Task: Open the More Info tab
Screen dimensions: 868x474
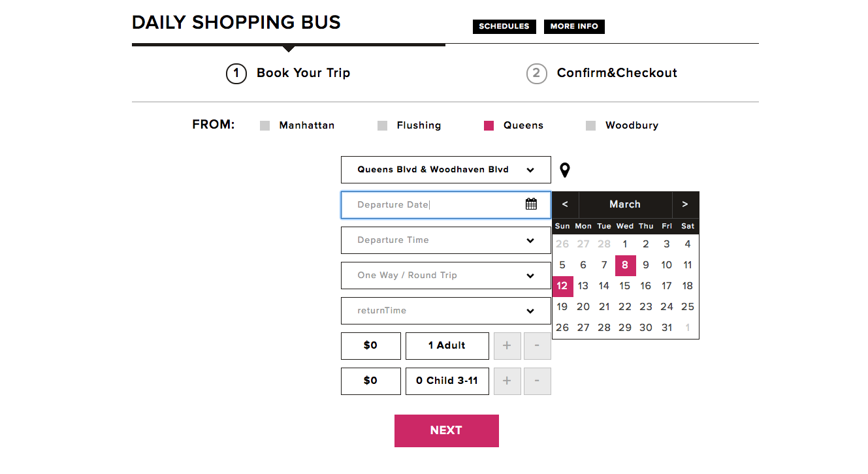Action: tap(574, 27)
